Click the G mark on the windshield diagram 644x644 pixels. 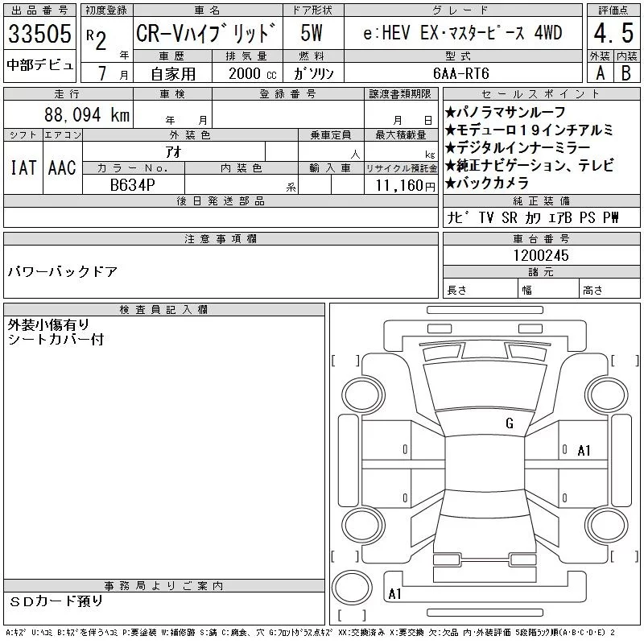pyautogui.click(x=509, y=423)
